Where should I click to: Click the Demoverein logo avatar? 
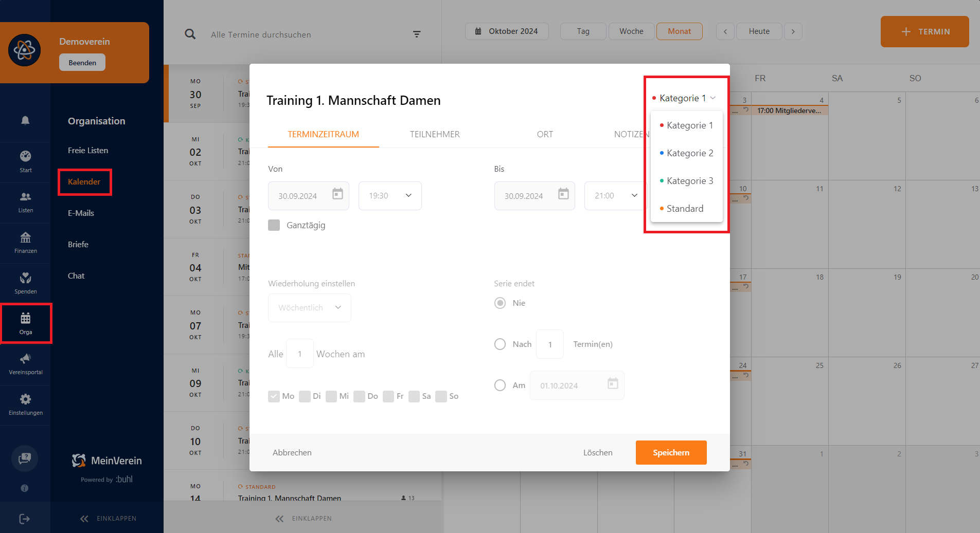click(x=24, y=50)
